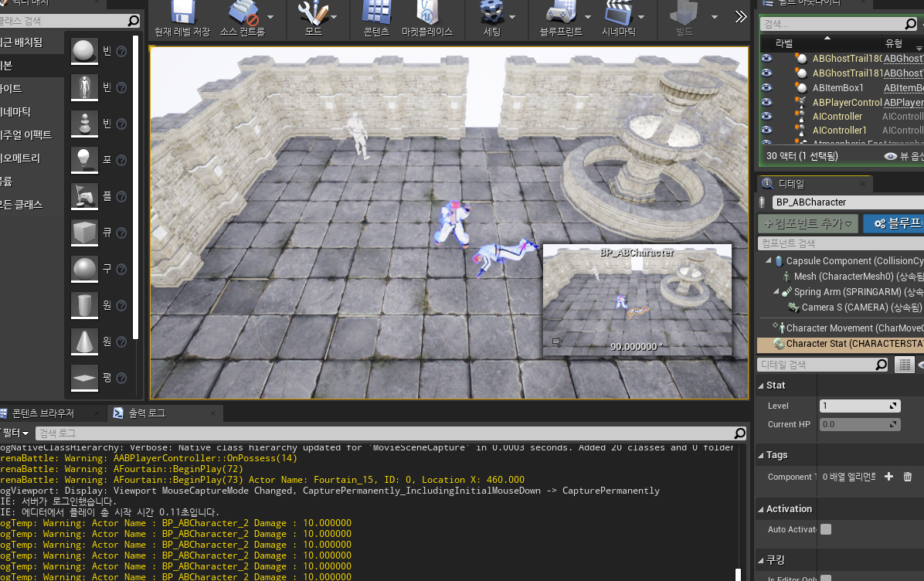Open the 모드 tools toolbar icon
This screenshot has height=581, width=924.
pos(313,12)
